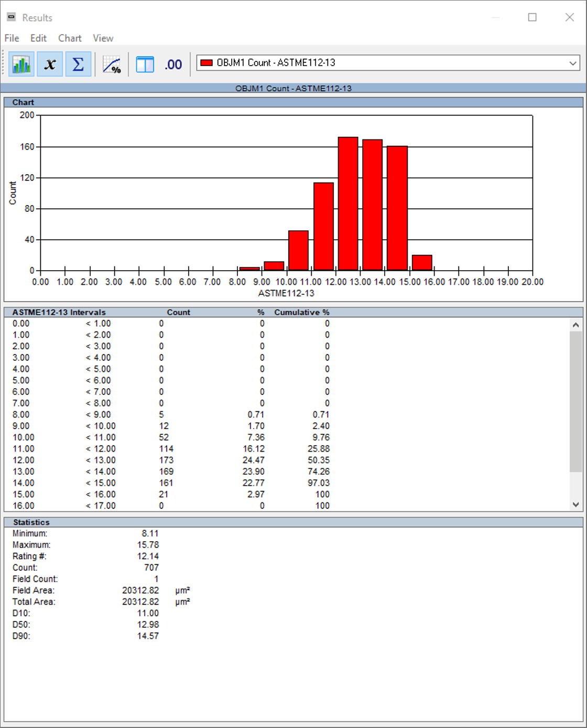Click the Cumulative % column header

[301, 312]
